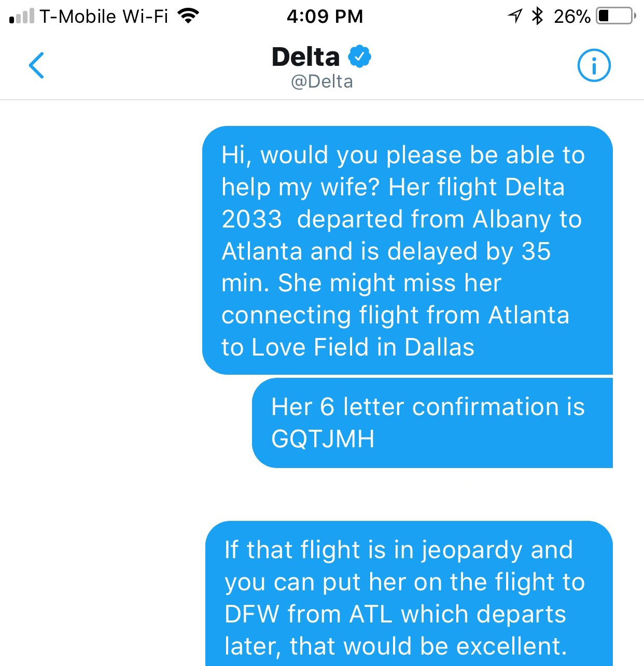Image resolution: width=644 pixels, height=666 pixels.
Task: Tap the blue verified badge
Action: pyautogui.click(x=359, y=56)
